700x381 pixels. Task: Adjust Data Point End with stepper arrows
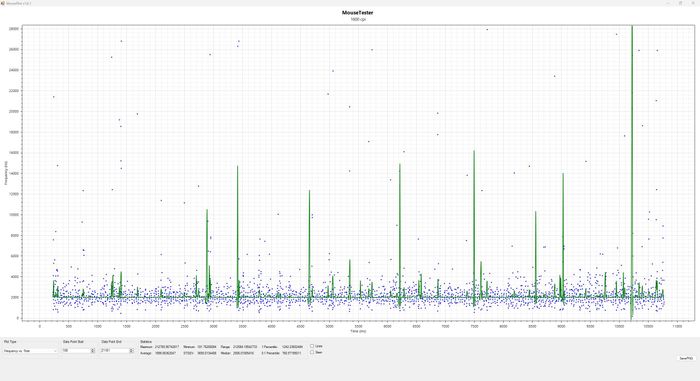pos(131,351)
